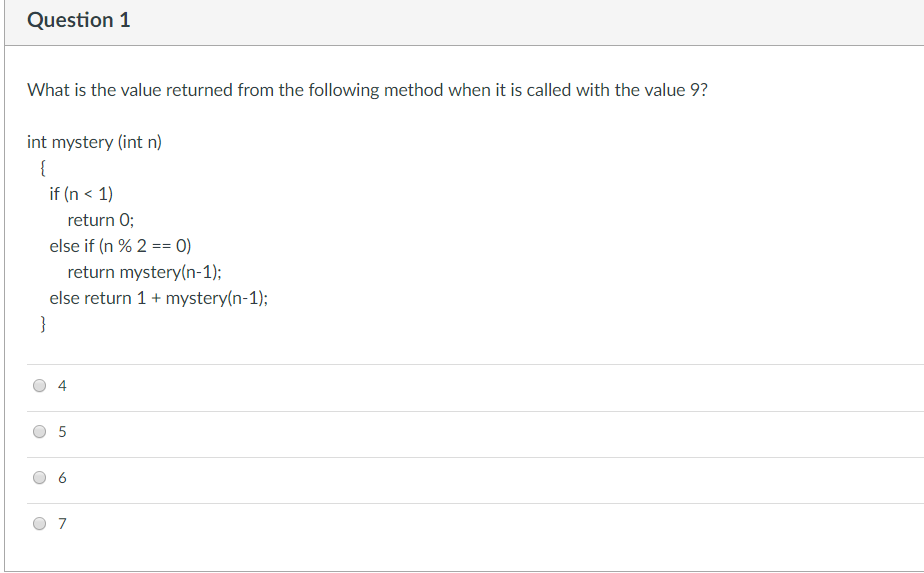This screenshot has width=924, height=573.
Task: Select the radio button for answer 5
Action: (x=40, y=432)
